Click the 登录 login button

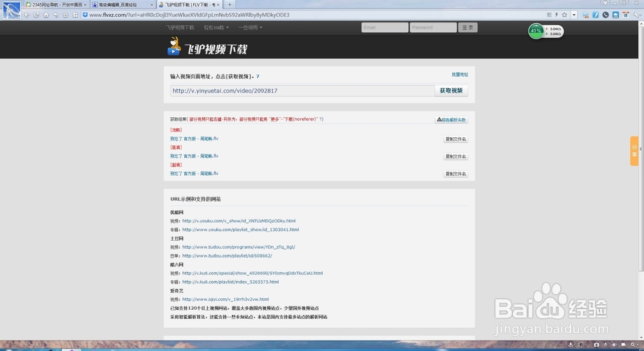tap(468, 28)
